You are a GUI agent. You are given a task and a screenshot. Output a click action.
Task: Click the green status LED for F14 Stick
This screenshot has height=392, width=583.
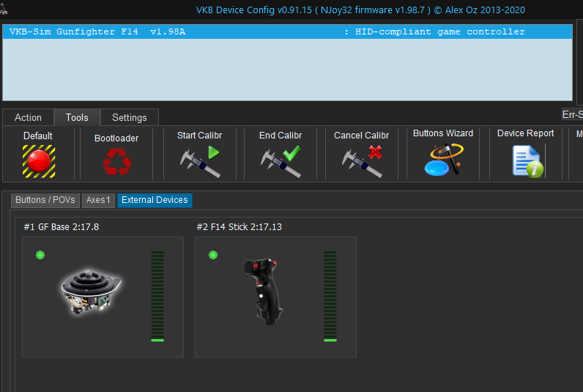tap(213, 255)
